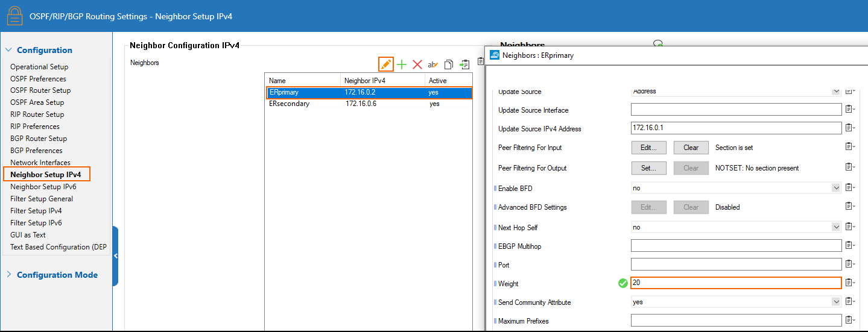Click Clear for Peer Filtering For Input
Screen dimensions: 868x332
691,147
